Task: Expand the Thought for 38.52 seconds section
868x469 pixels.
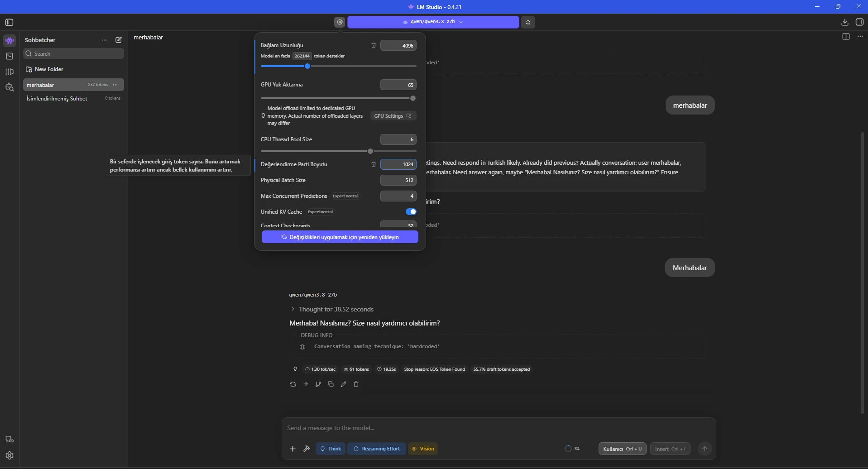Action: point(332,309)
